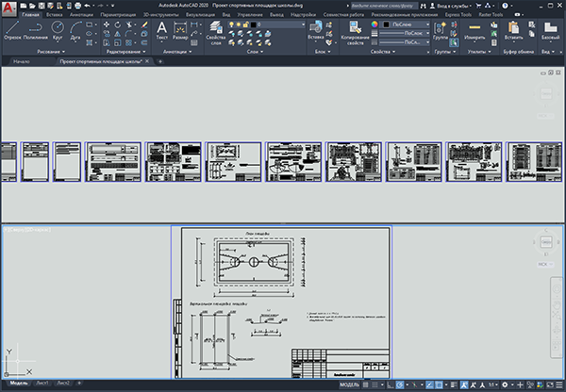Switch to the Вставка ribbon tab

pyautogui.click(x=54, y=15)
